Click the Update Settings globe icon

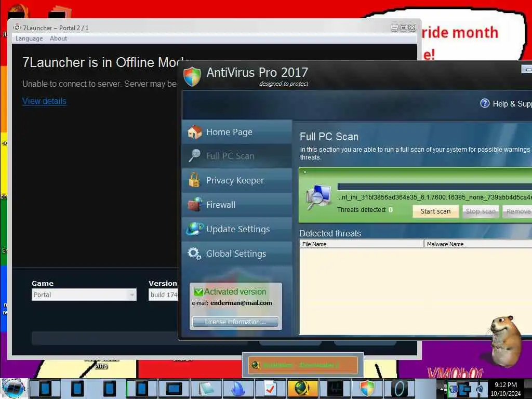click(195, 229)
